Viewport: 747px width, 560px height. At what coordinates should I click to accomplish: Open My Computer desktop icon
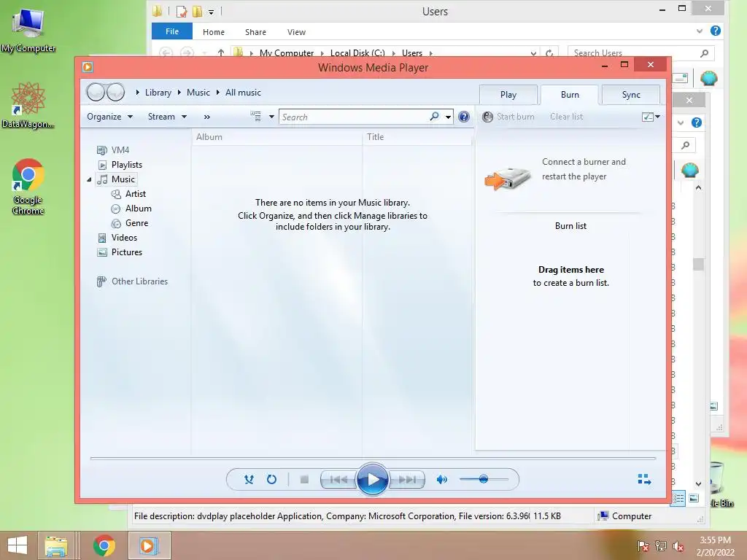click(x=28, y=30)
